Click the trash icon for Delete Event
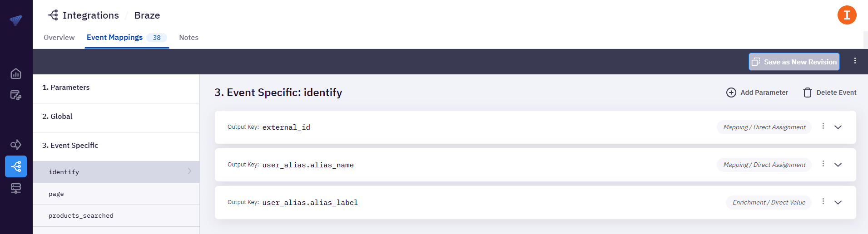 tap(807, 93)
